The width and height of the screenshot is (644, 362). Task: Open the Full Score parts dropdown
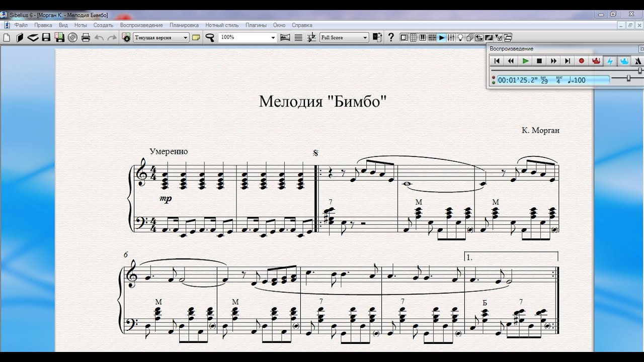345,37
